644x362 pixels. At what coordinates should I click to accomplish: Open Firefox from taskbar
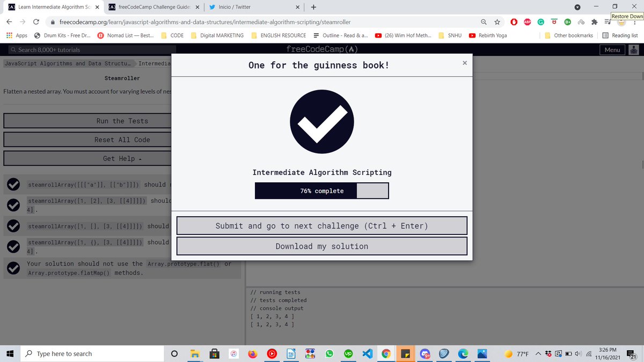253,354
